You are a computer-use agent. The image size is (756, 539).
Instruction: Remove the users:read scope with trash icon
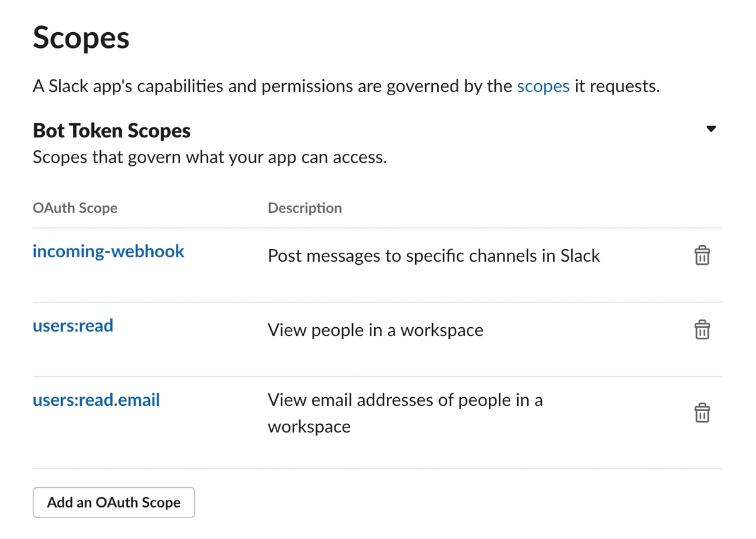click(x=702, y=329)
